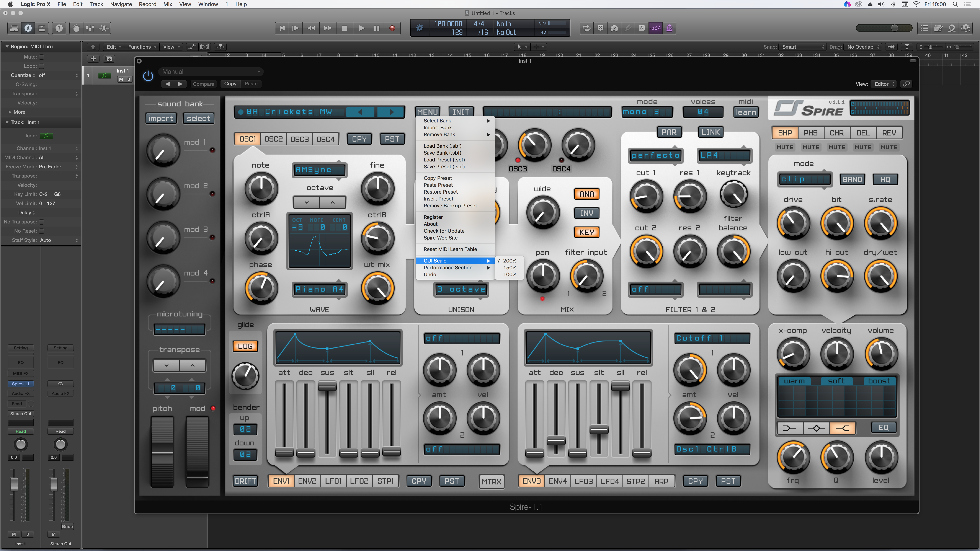Viewport: 980px width, 551px height.
Task: Enable the No Reset checkbox
Action: click(42, 231)
